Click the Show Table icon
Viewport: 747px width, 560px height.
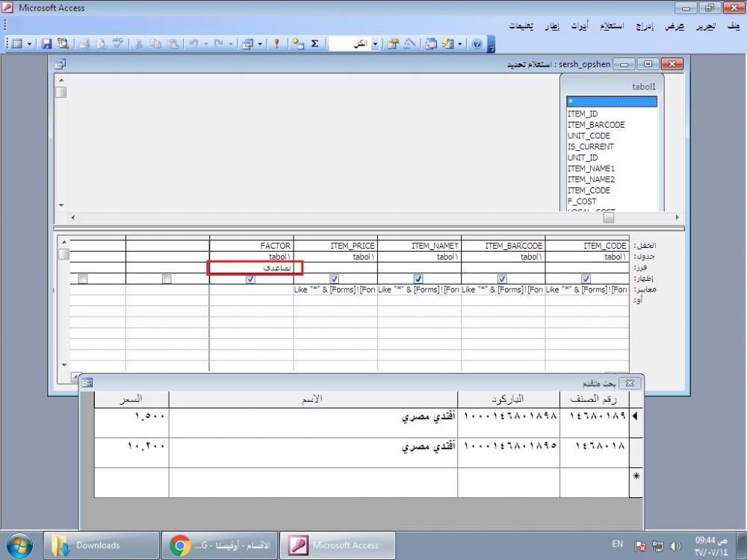(x=298, y=44)
